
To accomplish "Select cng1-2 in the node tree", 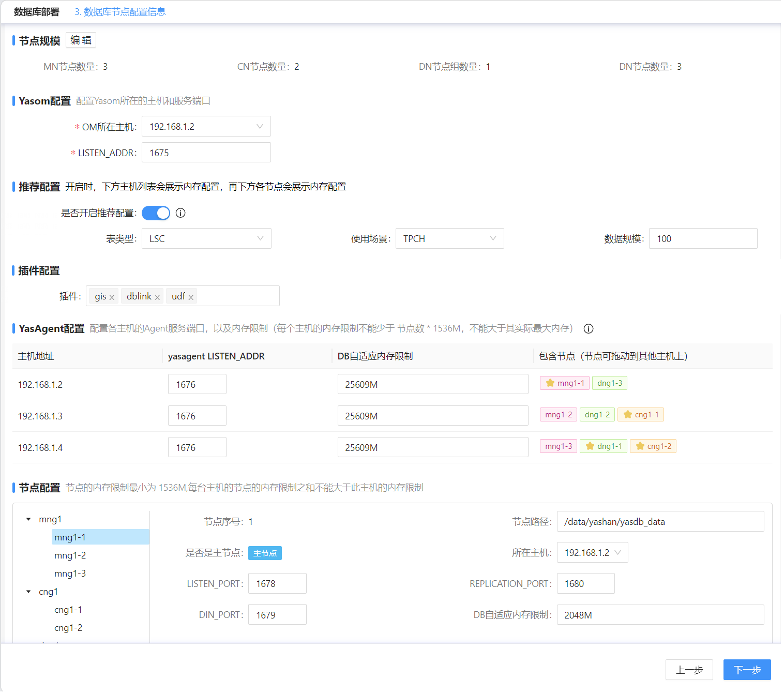I will pos(68,628).
